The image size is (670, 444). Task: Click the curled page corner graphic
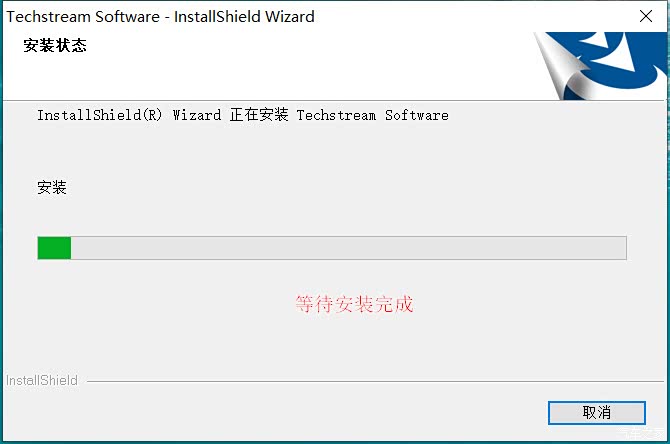(560, 66)
